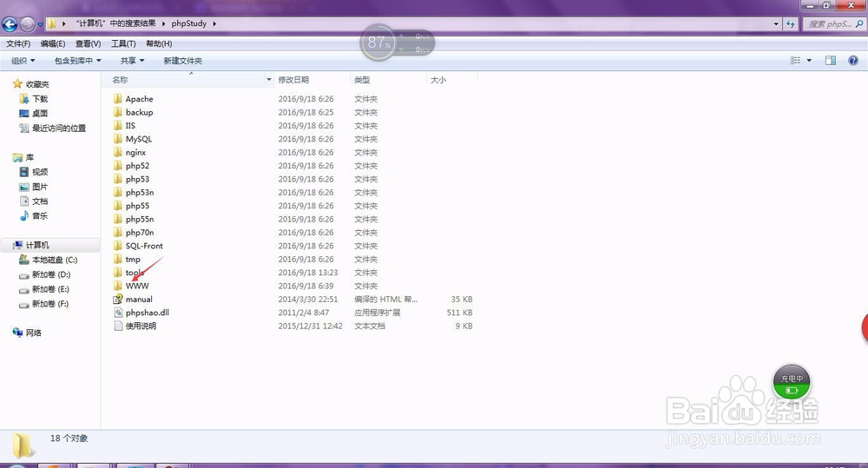Open the 组织 dropdown

pyautogui.click(x=23, y=61)
